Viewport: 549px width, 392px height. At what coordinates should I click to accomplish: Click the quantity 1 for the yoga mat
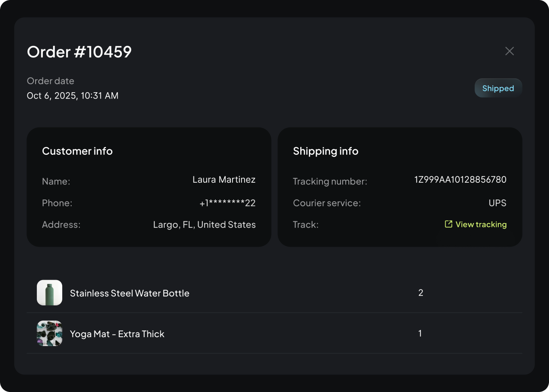420,333
